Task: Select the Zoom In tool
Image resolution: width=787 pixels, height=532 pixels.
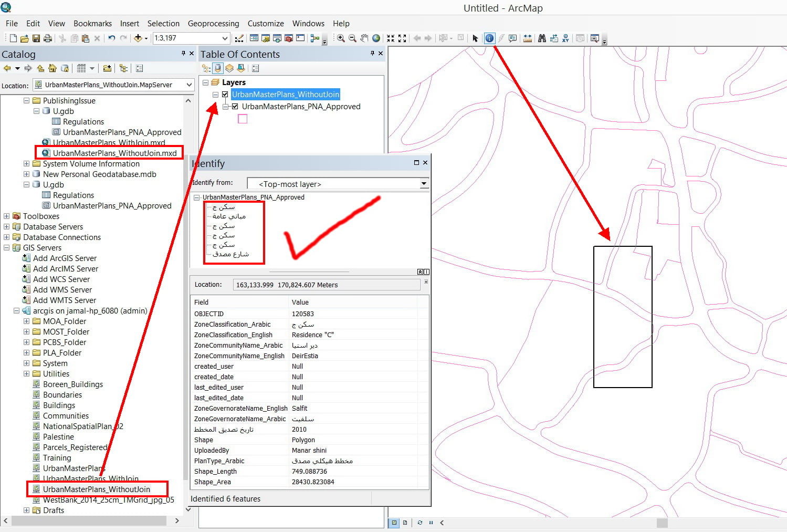Action: click(x=341, y=38)
